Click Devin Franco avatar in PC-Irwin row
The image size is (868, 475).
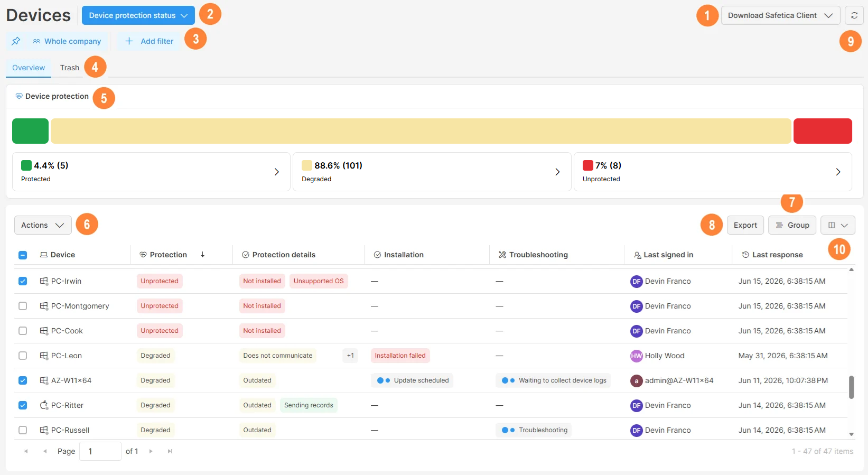coord(636,281)
